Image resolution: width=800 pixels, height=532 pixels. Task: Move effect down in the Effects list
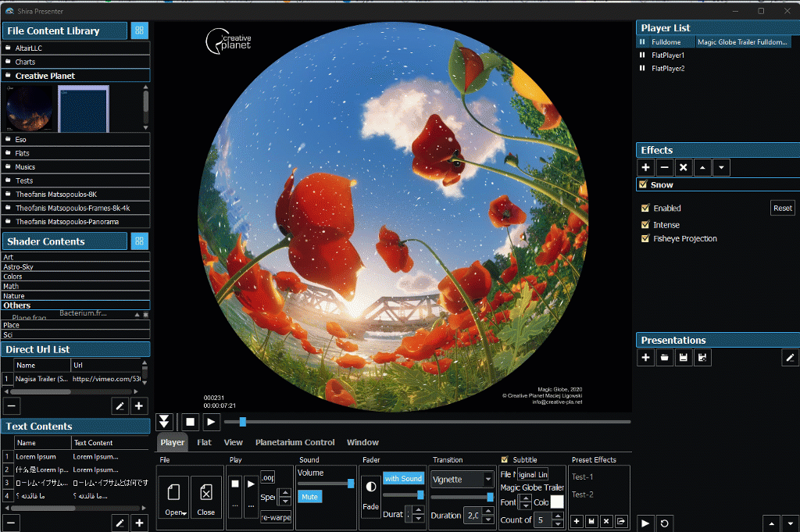[x=721, y=167]
